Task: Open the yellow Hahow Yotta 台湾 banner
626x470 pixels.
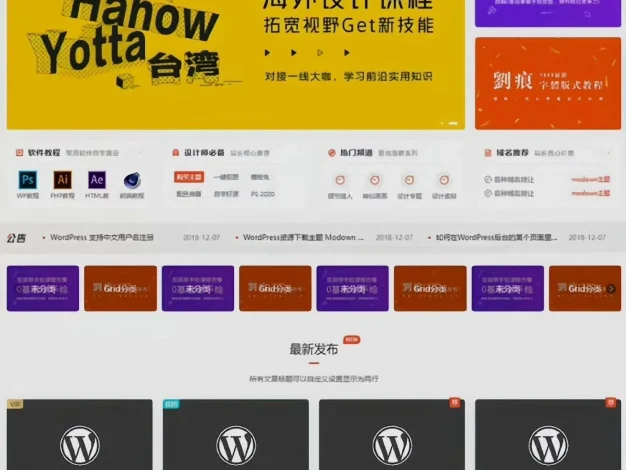Action: 236,65
